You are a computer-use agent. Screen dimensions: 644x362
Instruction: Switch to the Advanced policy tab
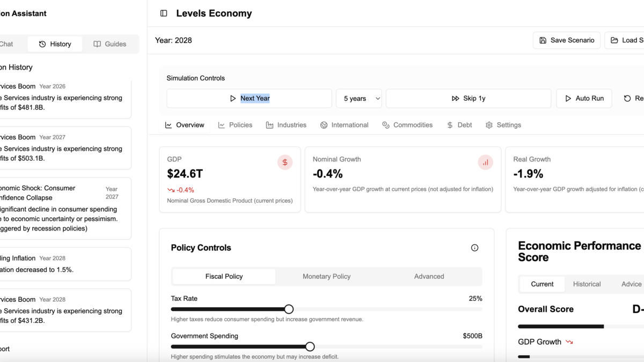pos(429,276)
